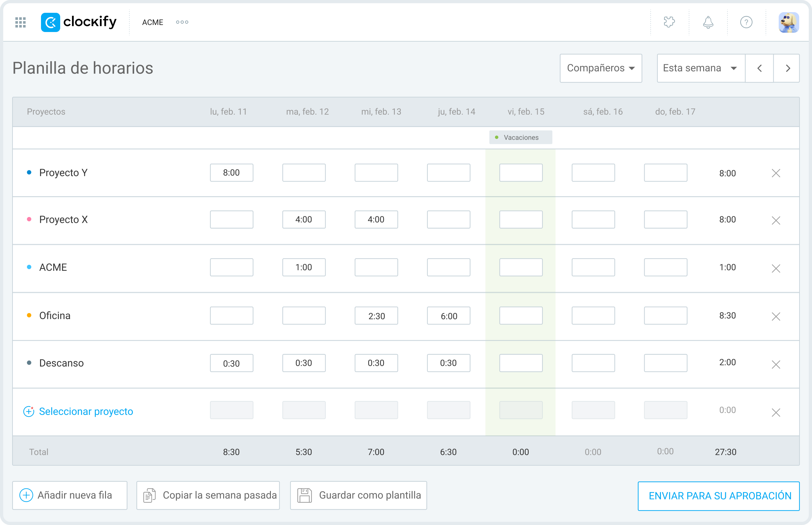
Task: Click the copy icon on Copiar la semana pasada
Action: pos(149,495)
